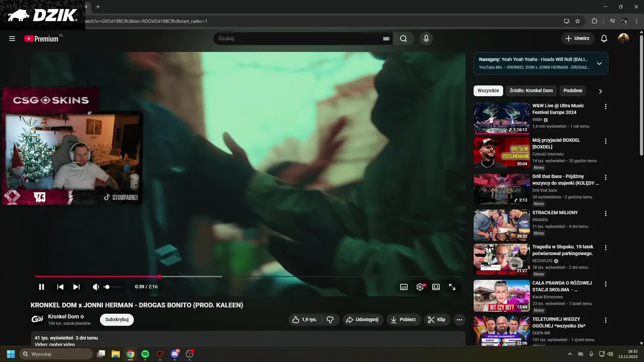The height and width of the screenshot is (362, 644).
Task: Skip to next video in playlist
Action: [76, 287]
